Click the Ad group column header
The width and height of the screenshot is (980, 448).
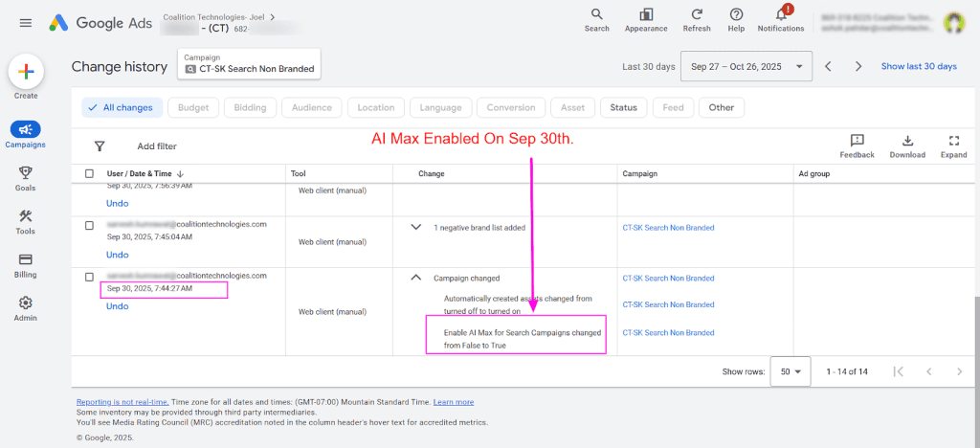coord(814,173)
